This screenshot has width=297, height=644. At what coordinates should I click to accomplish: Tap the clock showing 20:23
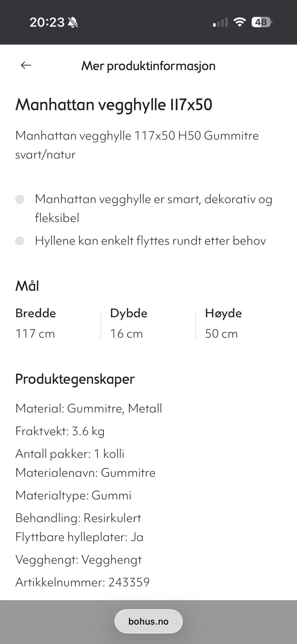click(47, 22)
